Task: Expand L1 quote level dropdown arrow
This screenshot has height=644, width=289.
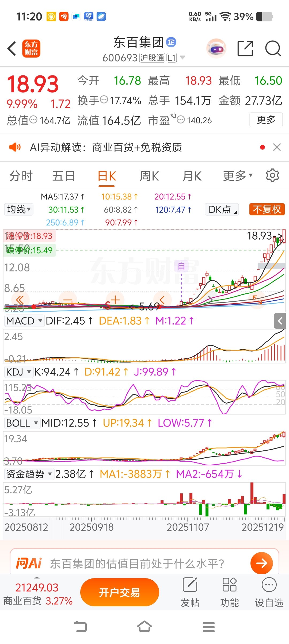Action: [182, 57]
